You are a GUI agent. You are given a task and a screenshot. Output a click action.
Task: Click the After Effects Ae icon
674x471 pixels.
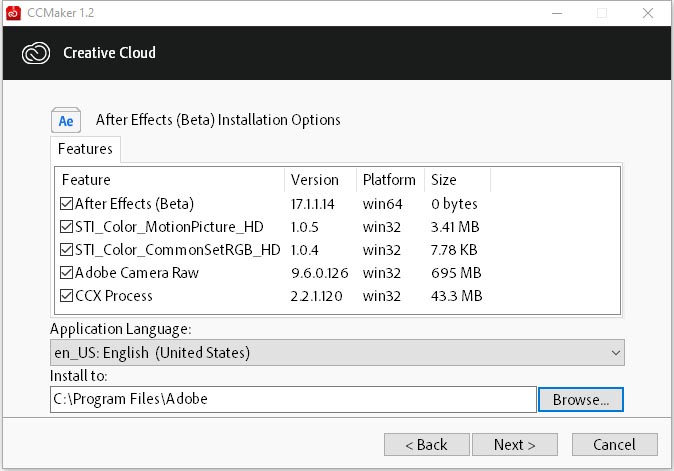coord(66,120)
